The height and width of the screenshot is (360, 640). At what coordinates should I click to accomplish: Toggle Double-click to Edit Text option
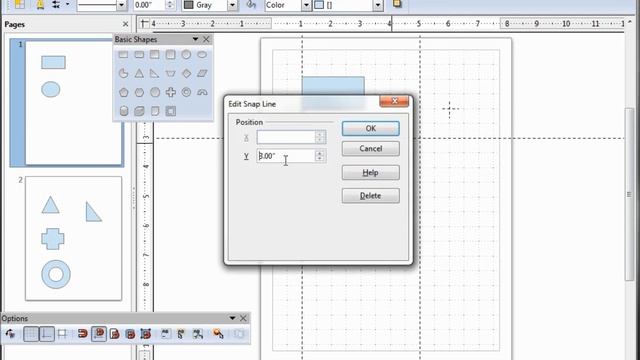[x=198, y=334]
